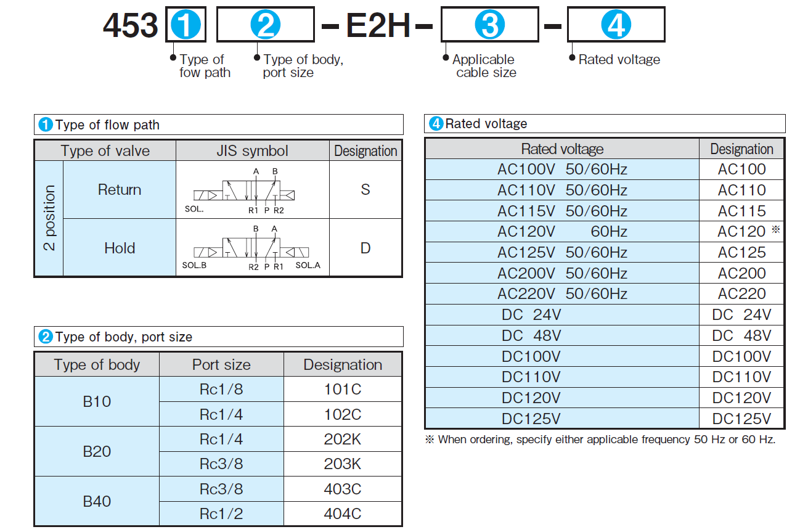Viewport: 808px width, 532px height.
Task: Click the 'Rc1/2' port size cell
Action: click(x=221, y=514)
